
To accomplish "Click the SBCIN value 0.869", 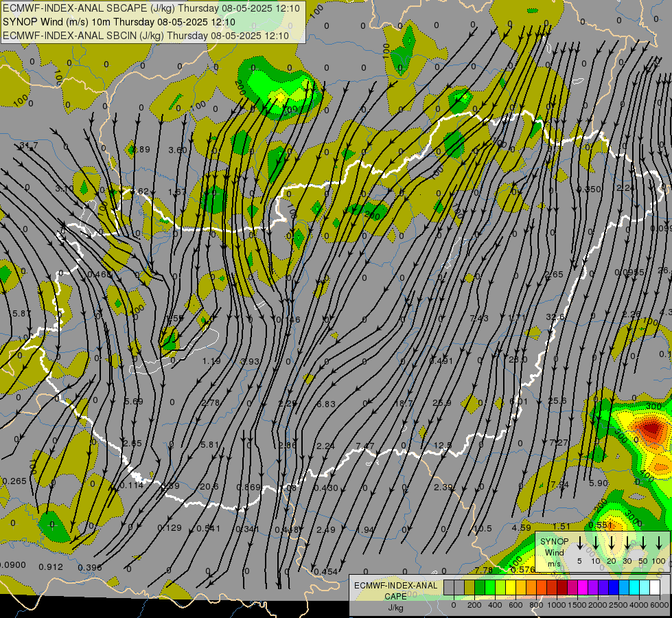I will click(x=248, y=488).
